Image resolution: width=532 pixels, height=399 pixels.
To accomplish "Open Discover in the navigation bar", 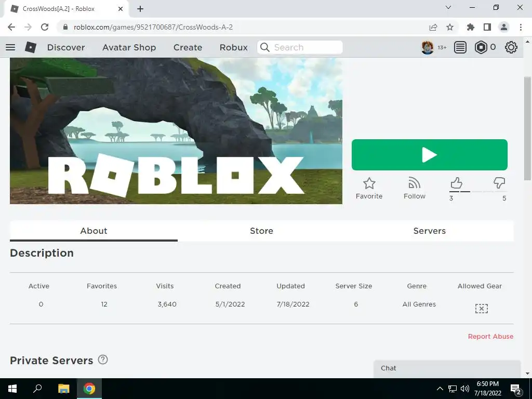I will point(66,47).
